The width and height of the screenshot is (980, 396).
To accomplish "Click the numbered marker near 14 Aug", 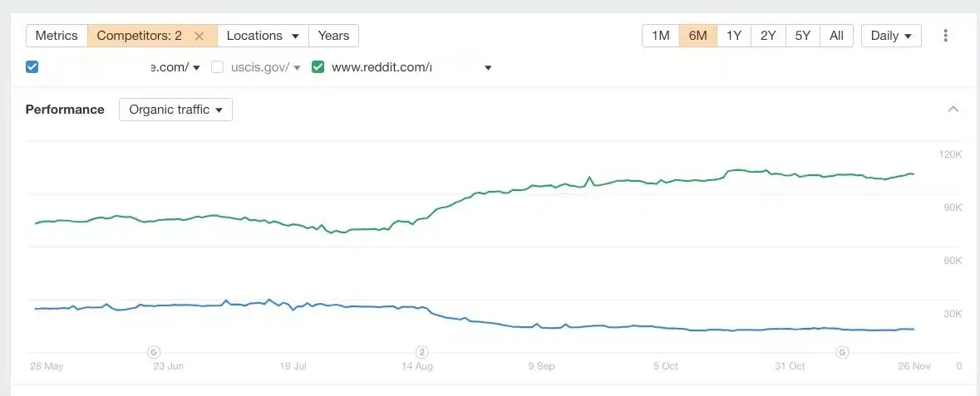I will tap(421, 352).
